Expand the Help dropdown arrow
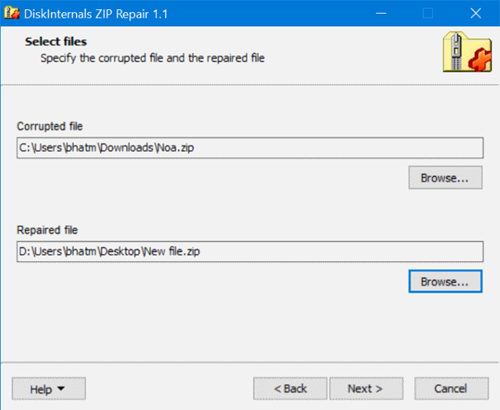Screen dimensions: 500x410 coord(61,388)
